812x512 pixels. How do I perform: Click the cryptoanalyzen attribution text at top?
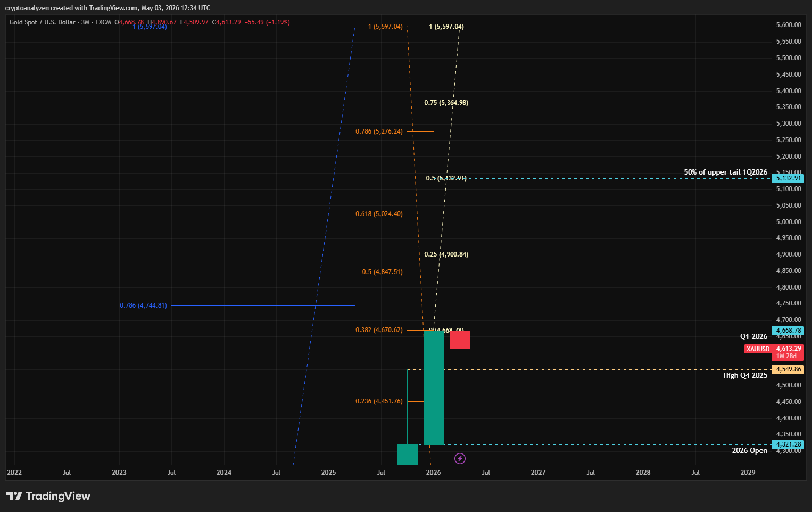(x=107, y=8)
